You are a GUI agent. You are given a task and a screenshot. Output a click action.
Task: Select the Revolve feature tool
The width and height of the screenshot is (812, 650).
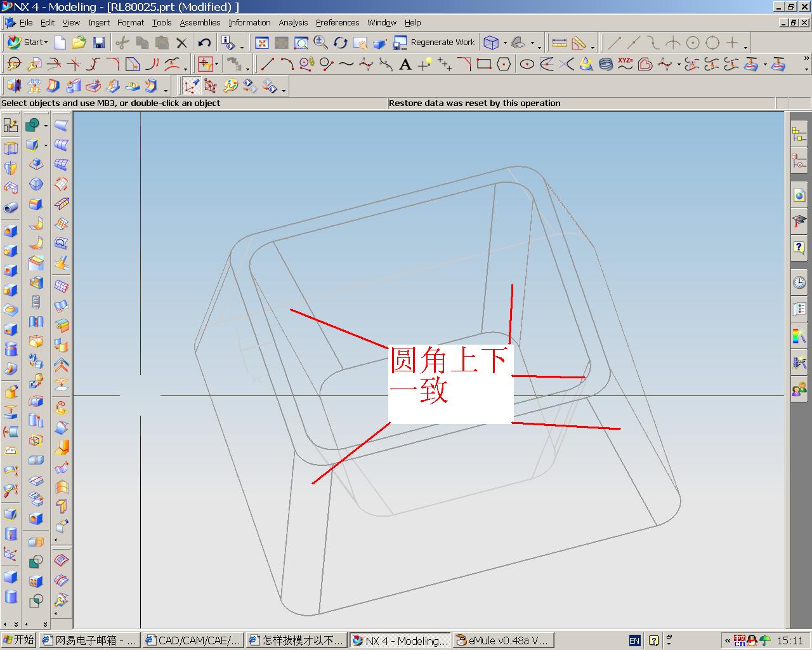point(11,168)
